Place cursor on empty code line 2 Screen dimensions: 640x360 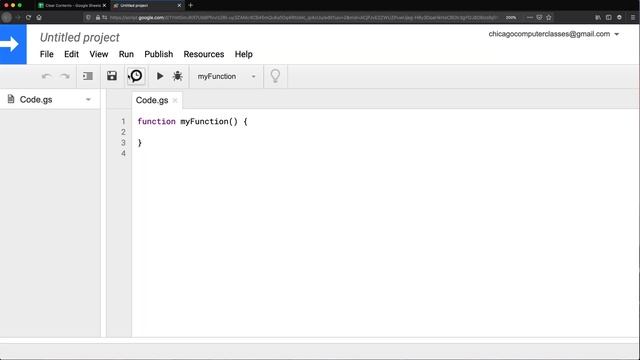384,132
